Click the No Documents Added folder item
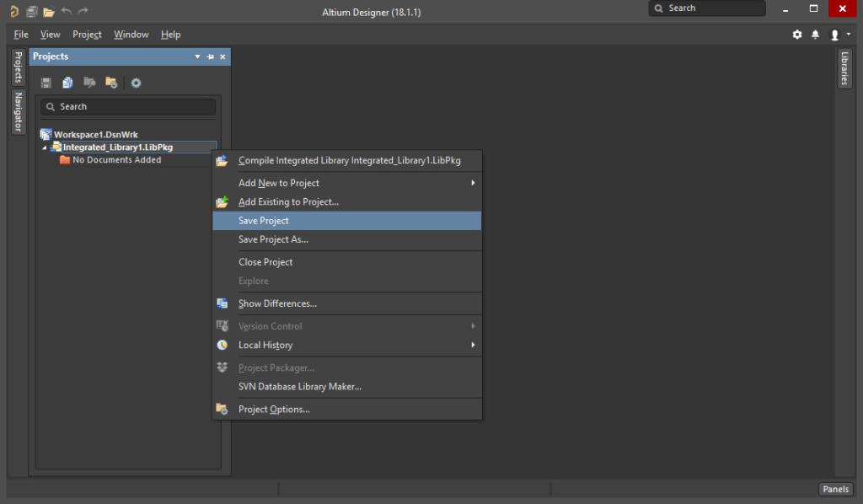 pyautogui.click(x=116, y=160)
